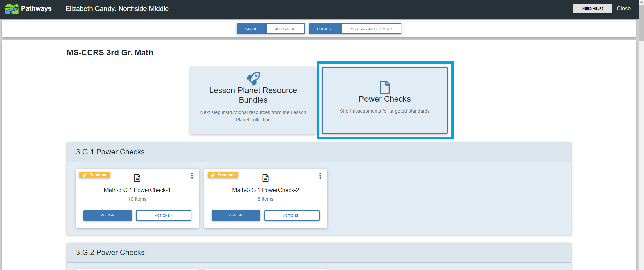Select the Lesson Planet Resource Bundles card

tap(253, 100)
